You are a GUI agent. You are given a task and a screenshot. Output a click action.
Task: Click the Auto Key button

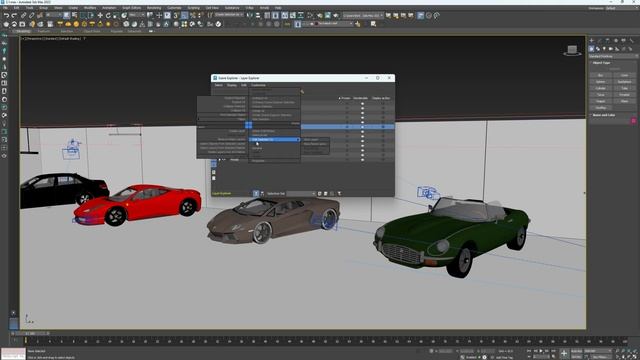pos(576,351)
